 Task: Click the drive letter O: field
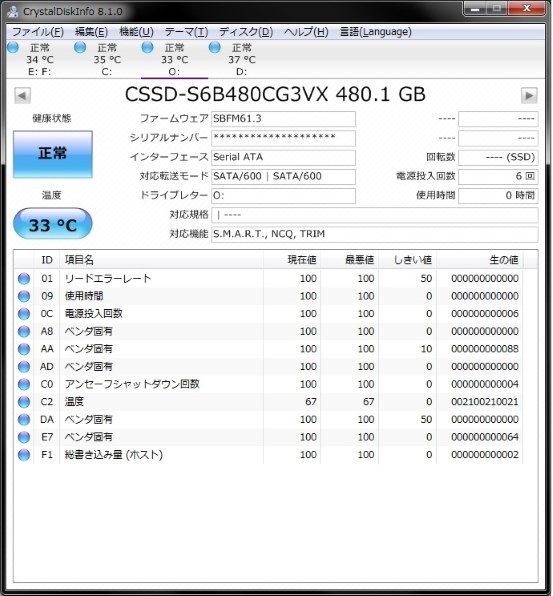click(283, 196)
